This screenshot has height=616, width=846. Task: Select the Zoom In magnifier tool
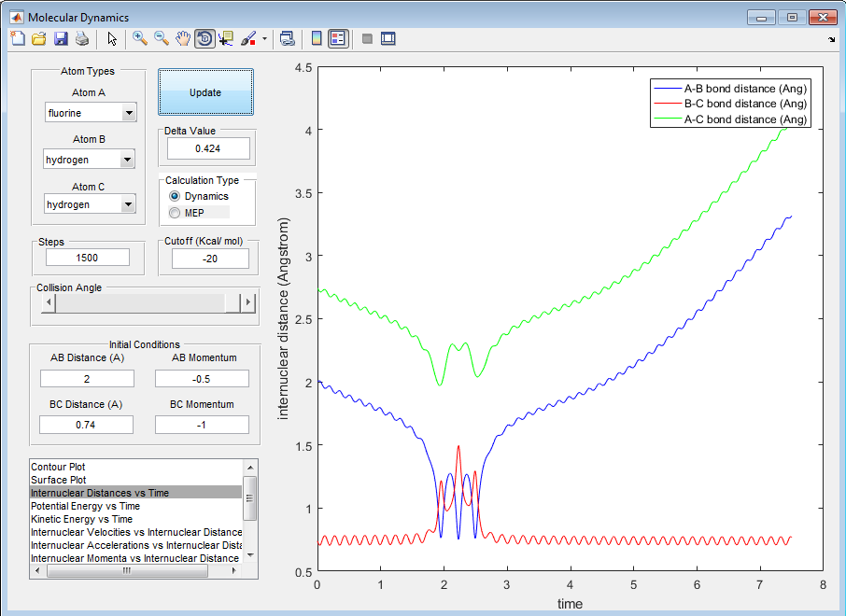140,38
